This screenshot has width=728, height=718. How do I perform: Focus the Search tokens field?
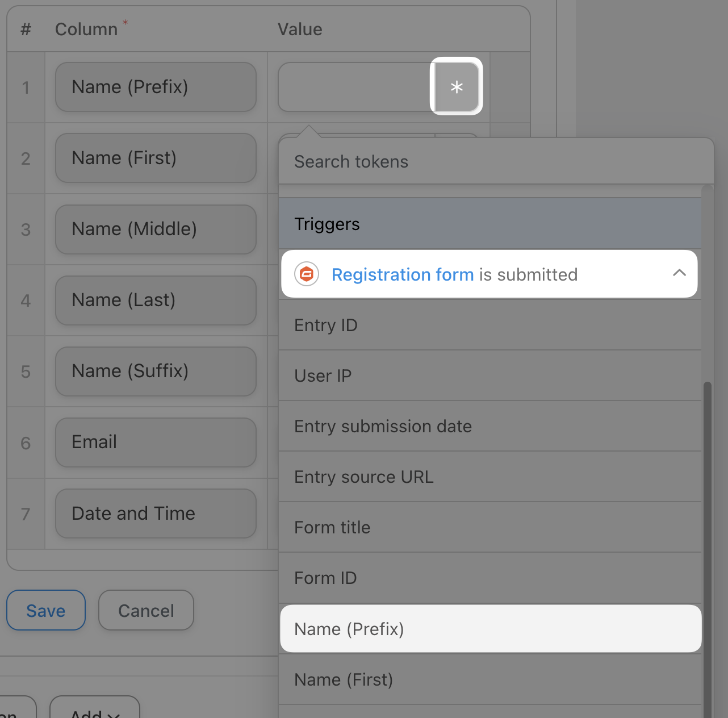[494, 162]
